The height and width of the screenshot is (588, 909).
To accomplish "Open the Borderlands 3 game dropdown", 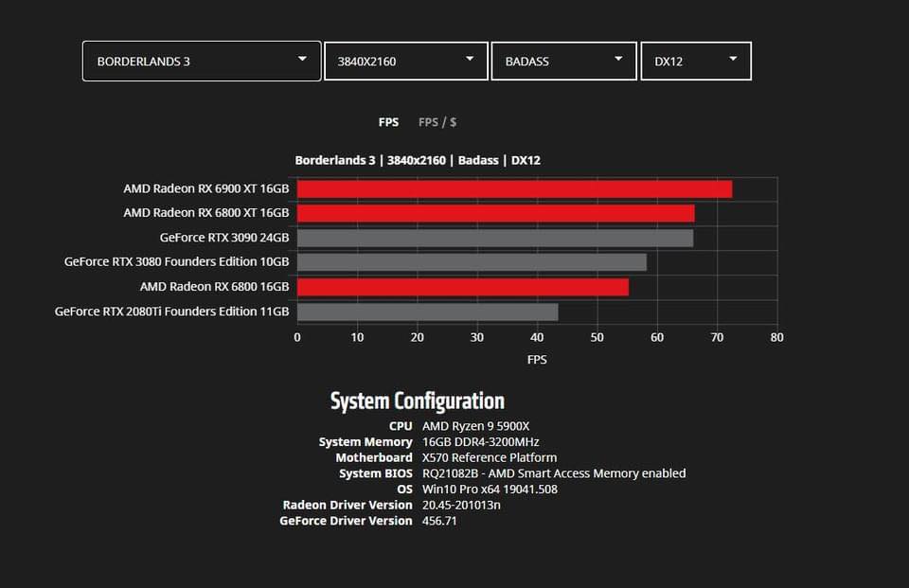I will coord(201,61).
